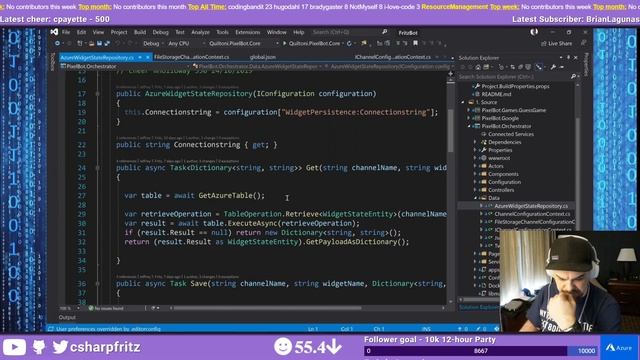The width and height of the screenshot is (640, 360).
Task: Open the PixelBot.Orchestrator project navigation dropdown
Action: 126,66
